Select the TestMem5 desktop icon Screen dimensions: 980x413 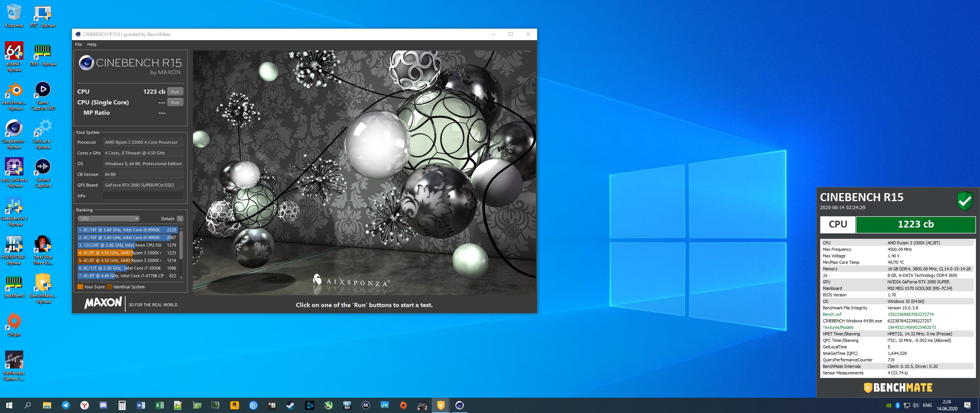[14, 287]
